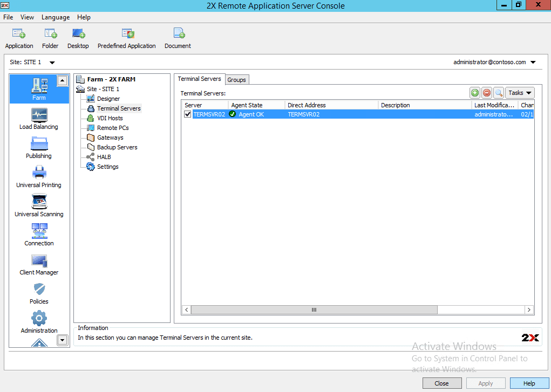
Task: Open the File menu
Action: pyautogui.click(x=8, y=17)
